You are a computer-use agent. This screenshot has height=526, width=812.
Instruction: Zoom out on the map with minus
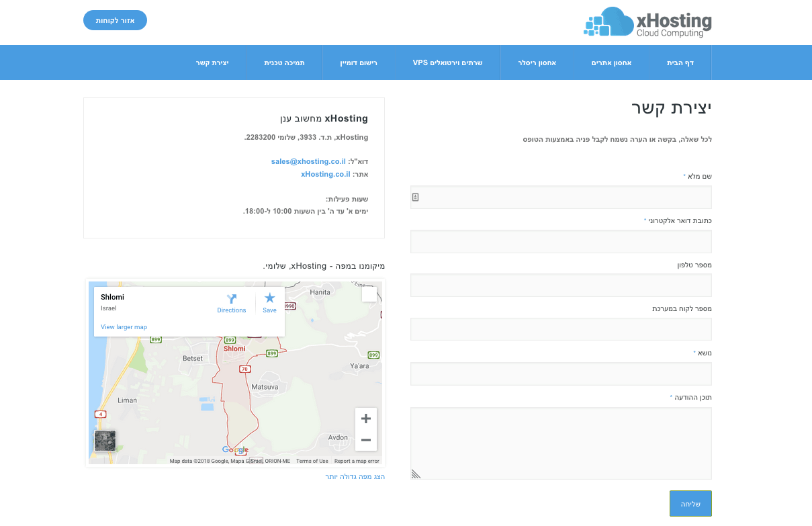click(366, 440)
